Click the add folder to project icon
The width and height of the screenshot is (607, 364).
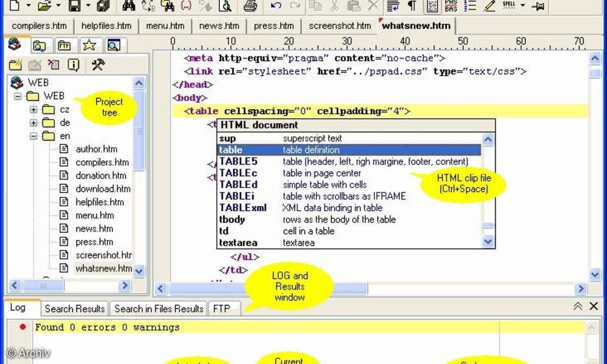[16, 64]
